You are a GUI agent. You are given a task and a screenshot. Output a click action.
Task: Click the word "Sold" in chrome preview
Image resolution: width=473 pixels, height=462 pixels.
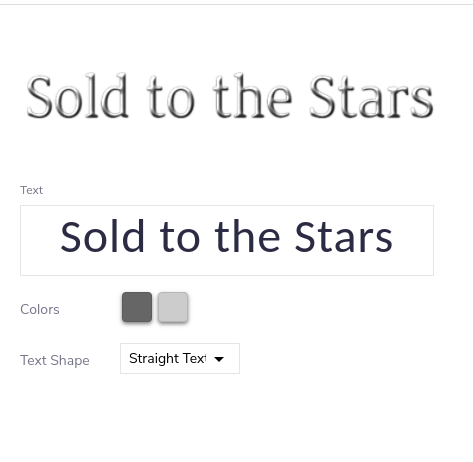pyautogui.click(x=77, y=96)
